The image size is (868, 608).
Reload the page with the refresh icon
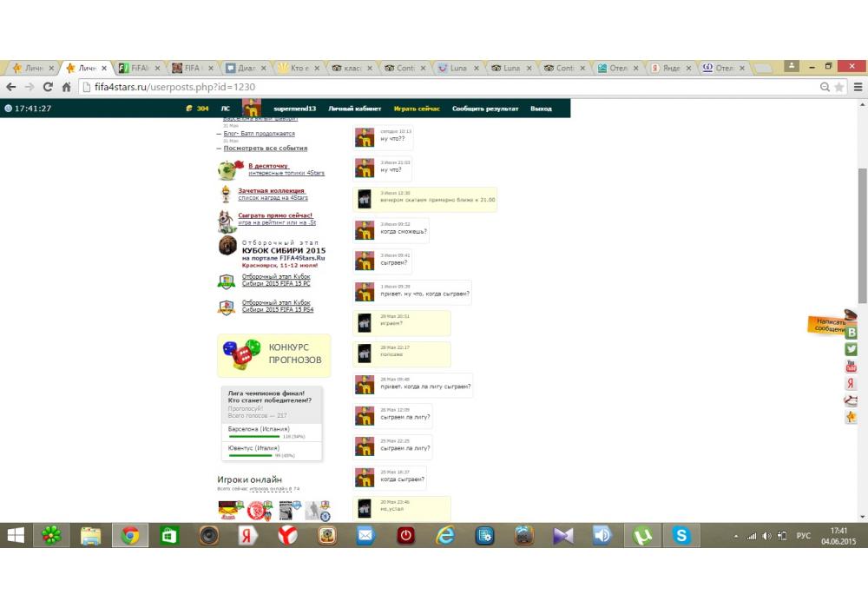48,87
